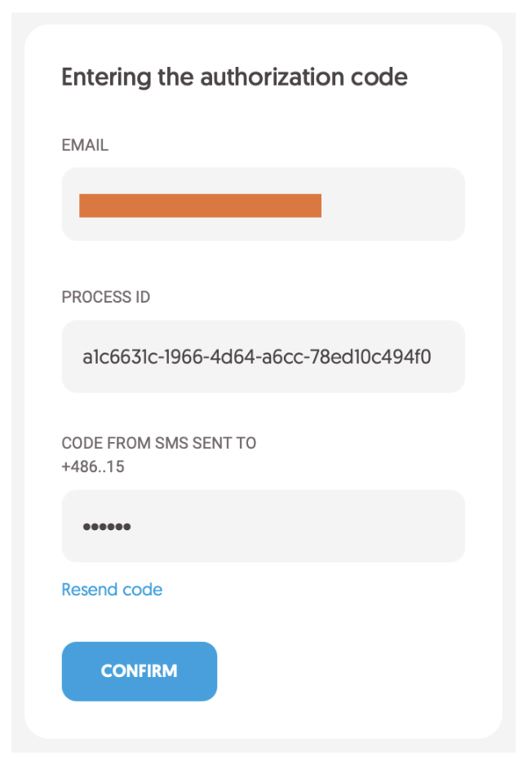This screenshot has width=532, height=770.
Task: Click the 'CODE FROM SMS SENT TO' label
Action: pos(159,444)
